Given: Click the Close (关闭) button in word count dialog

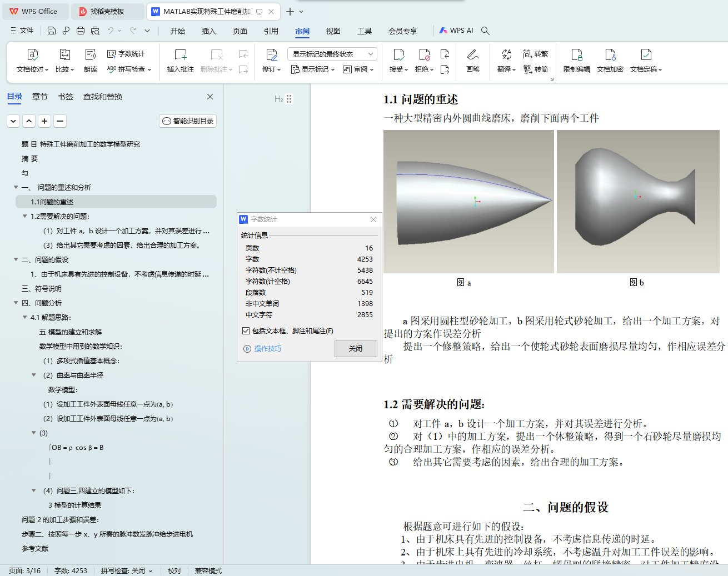Looking at the screenshot, I should point(356,349).
